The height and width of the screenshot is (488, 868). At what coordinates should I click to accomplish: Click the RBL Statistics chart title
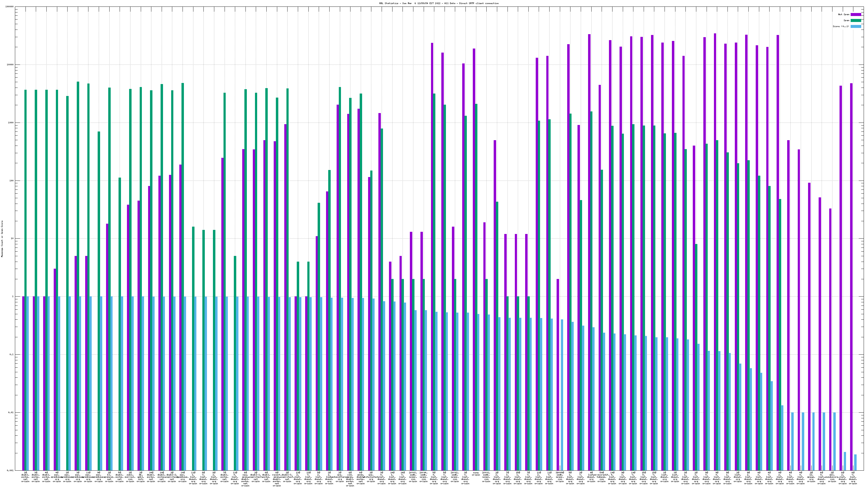[x=439, y=3]
